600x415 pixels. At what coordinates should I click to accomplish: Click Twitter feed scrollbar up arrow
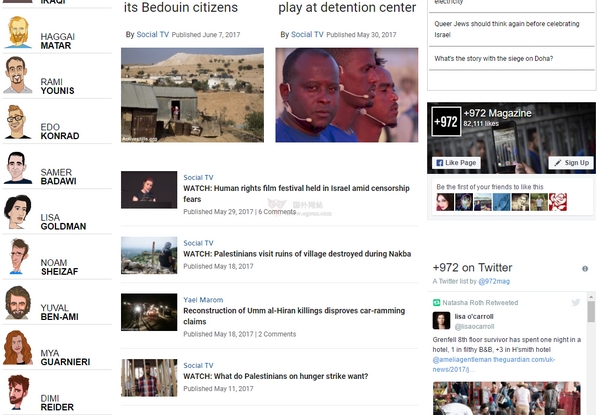[x=591, y=297]
